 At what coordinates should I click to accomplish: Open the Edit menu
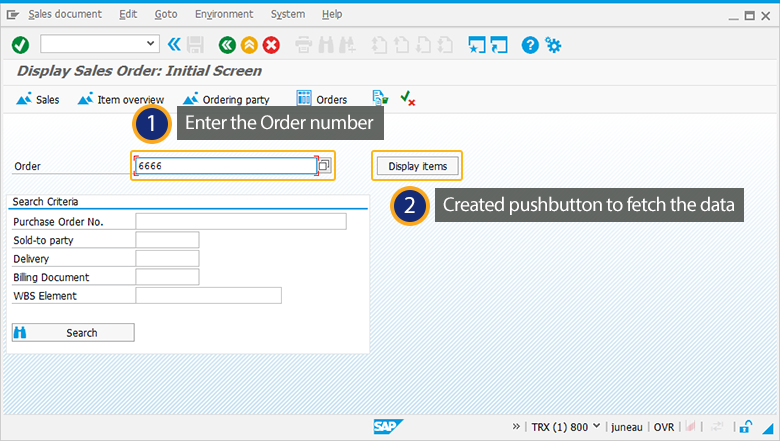pyautogui.click(x=128, y=14)
